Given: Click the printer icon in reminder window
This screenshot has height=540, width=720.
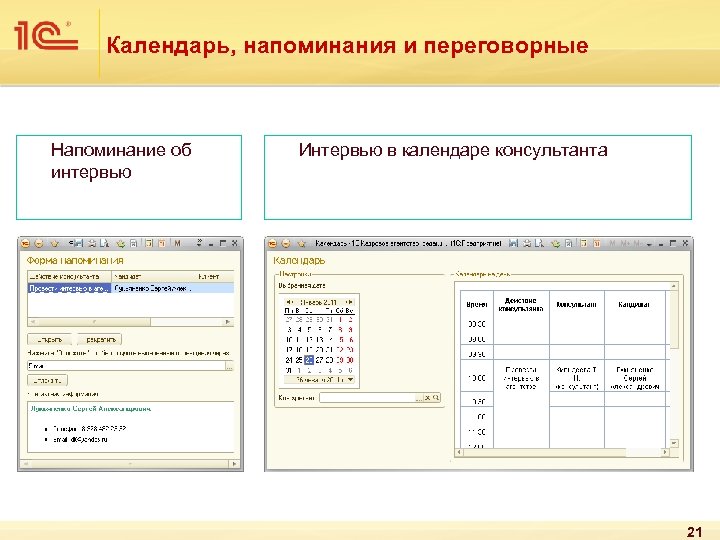Looking at the screenshot, I should tap(92, 243).
